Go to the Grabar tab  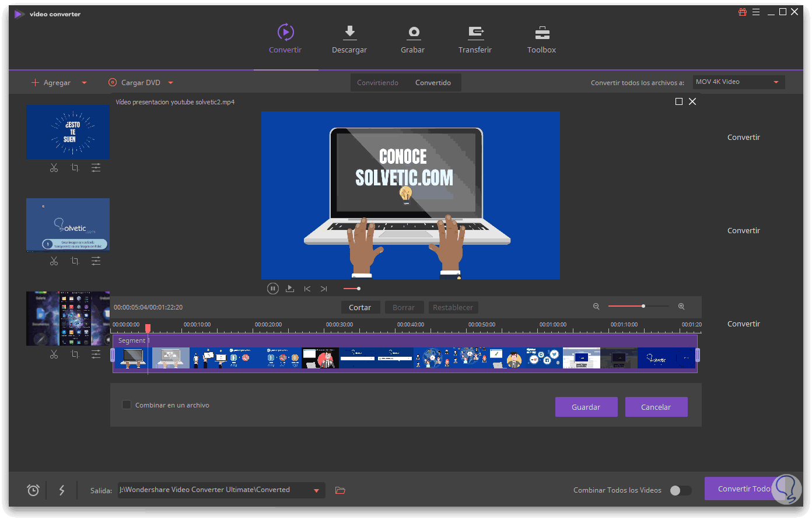click(412, 39)
